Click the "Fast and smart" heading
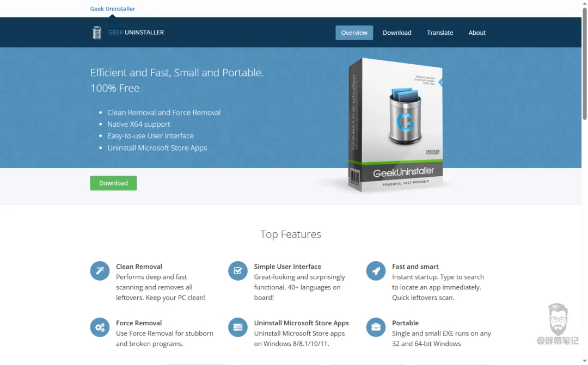 coord(415,267)
